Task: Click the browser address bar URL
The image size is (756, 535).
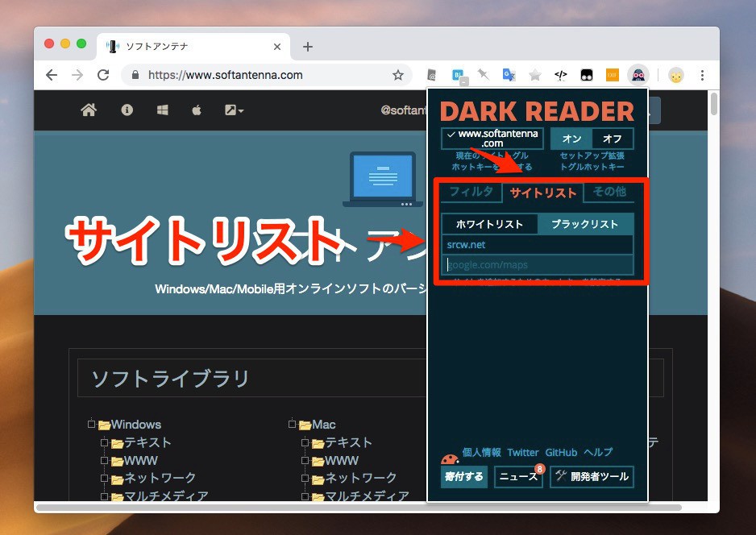Action: [225, 75]
